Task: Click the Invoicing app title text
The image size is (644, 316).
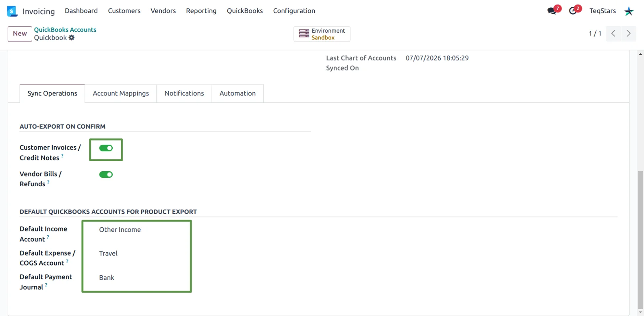Action: [39, 11]
